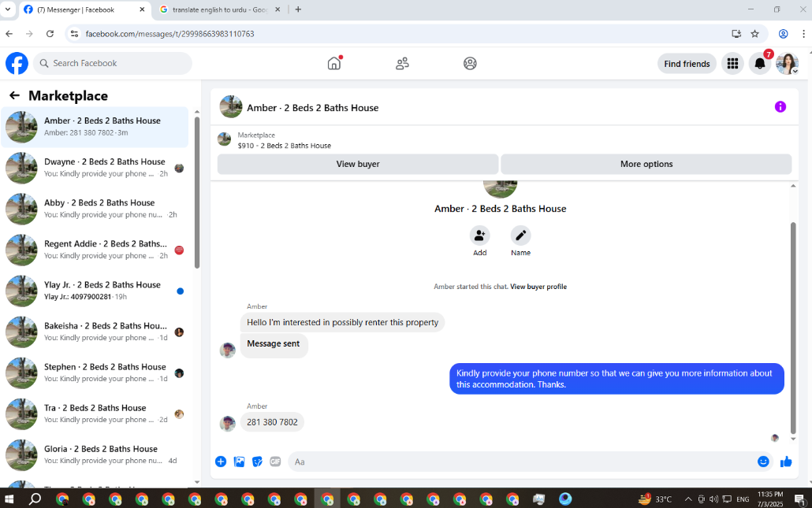Image resolution: width=812 pixels, height=508 pixels.
Task: Click the chat header Amber title
Action: (x=312, y=108)
